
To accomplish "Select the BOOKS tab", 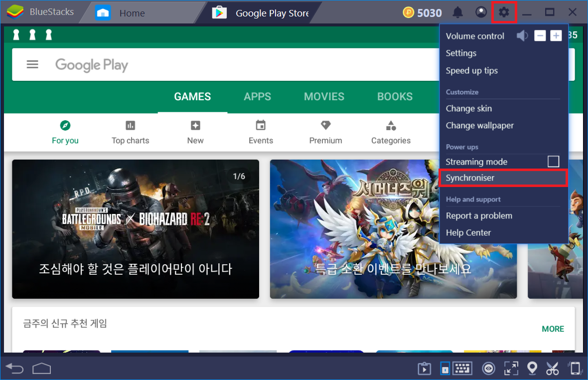I will 395,97.
